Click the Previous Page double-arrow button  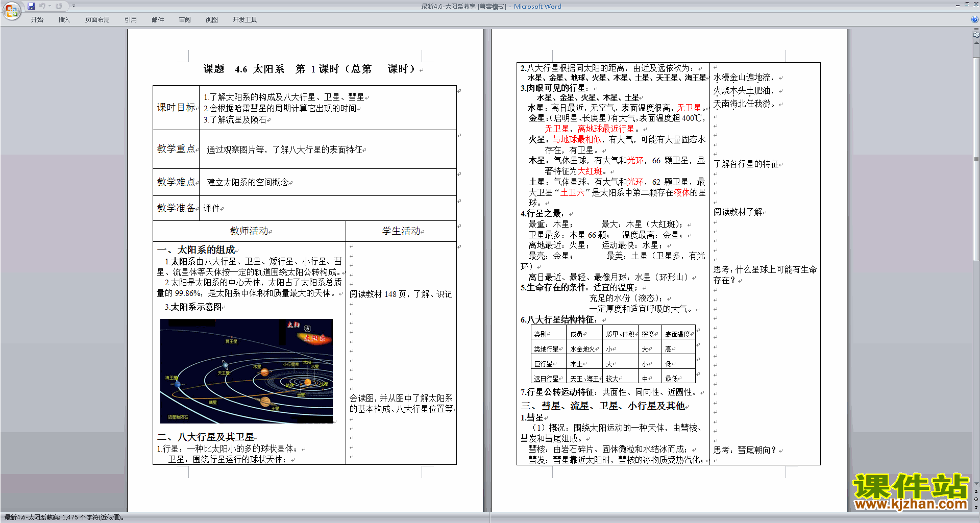976,491
